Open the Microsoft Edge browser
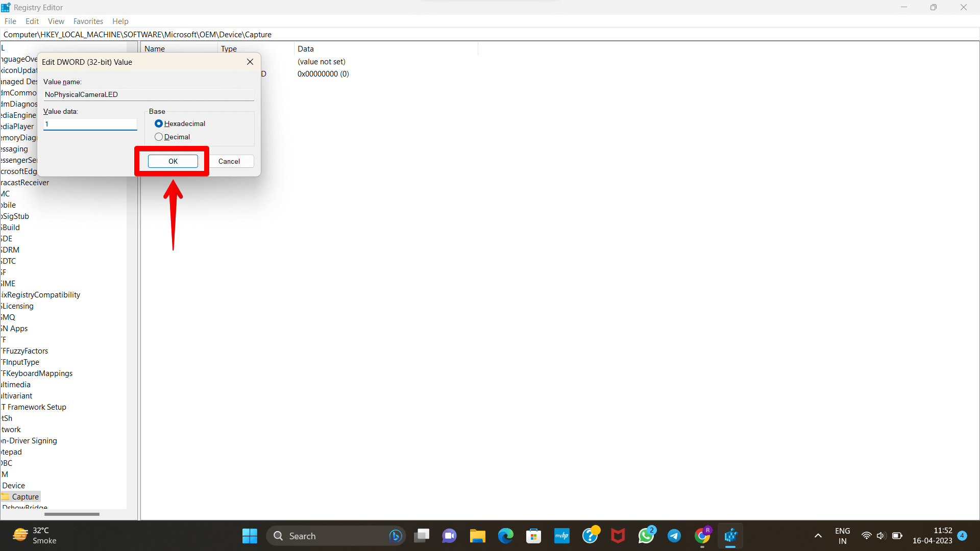 click(506, 536)
